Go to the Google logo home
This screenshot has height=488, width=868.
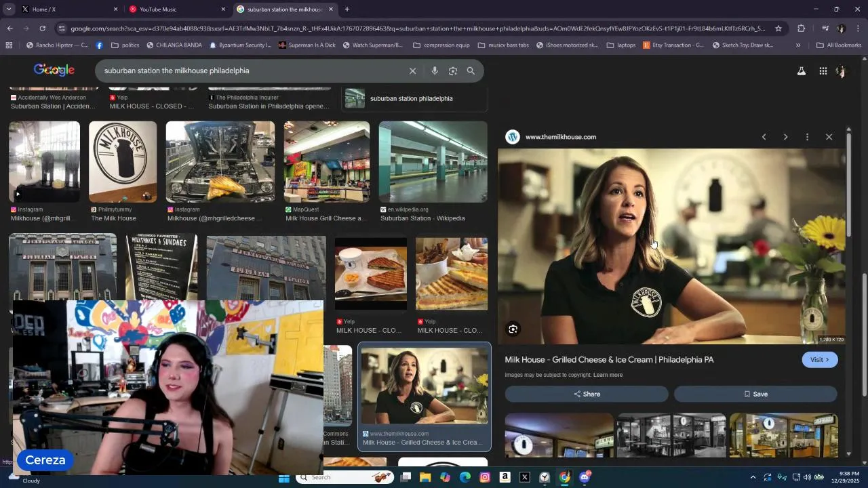54,70
